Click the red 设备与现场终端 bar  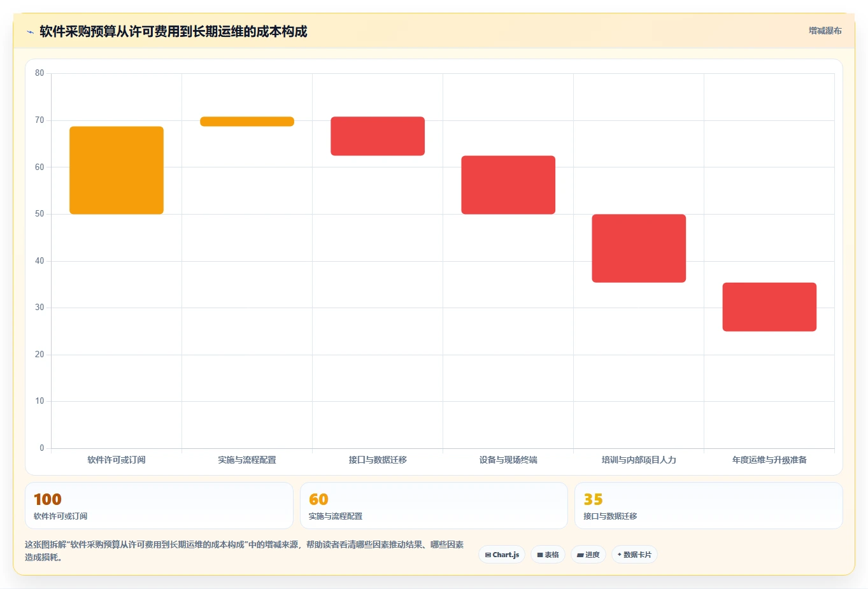click(508, 185)
